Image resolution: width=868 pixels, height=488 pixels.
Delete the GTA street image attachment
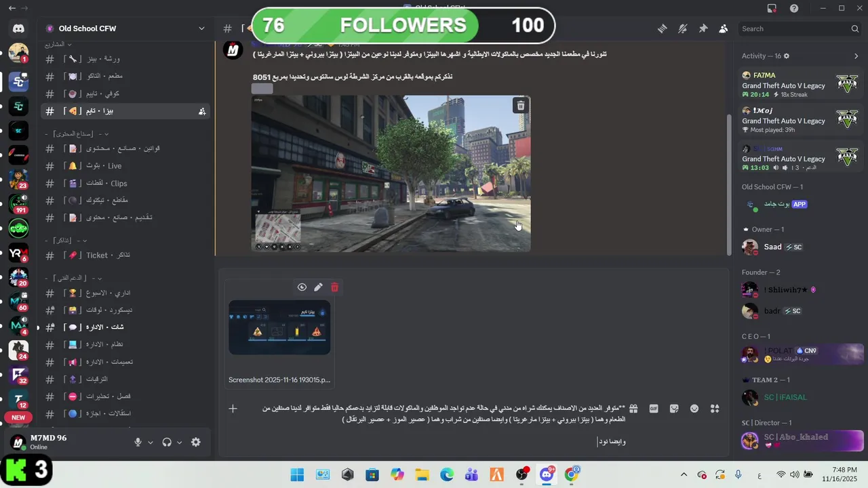[x=520, y=105]
